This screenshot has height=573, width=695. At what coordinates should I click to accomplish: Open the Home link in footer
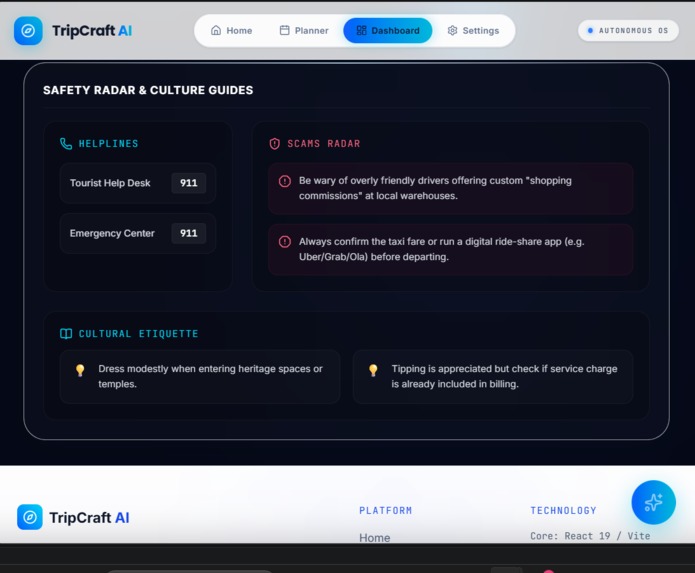(375, 538)
